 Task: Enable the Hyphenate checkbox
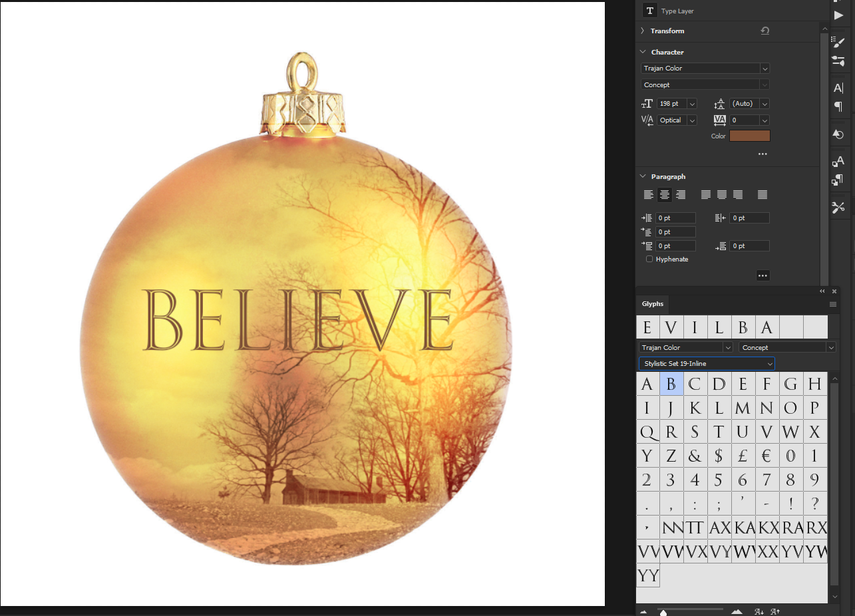pos(649,259)
